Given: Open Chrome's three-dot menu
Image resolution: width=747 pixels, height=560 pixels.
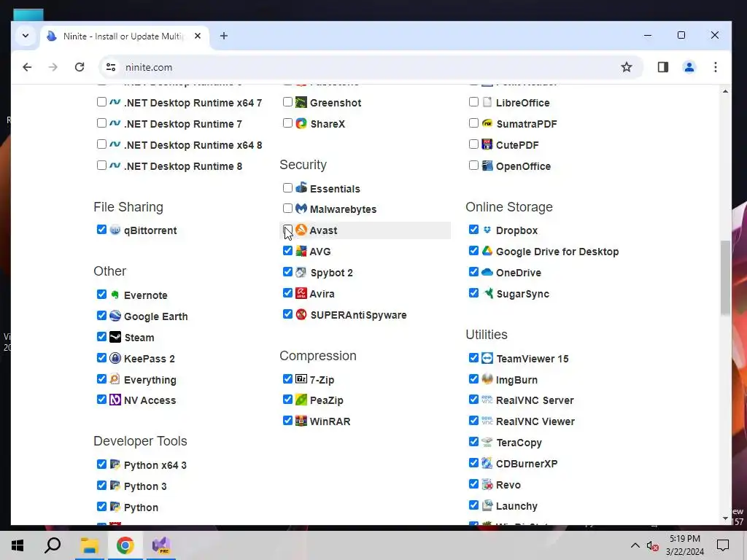Looking at the screenshot, I should pyautogui.click(x=715, y=67).
